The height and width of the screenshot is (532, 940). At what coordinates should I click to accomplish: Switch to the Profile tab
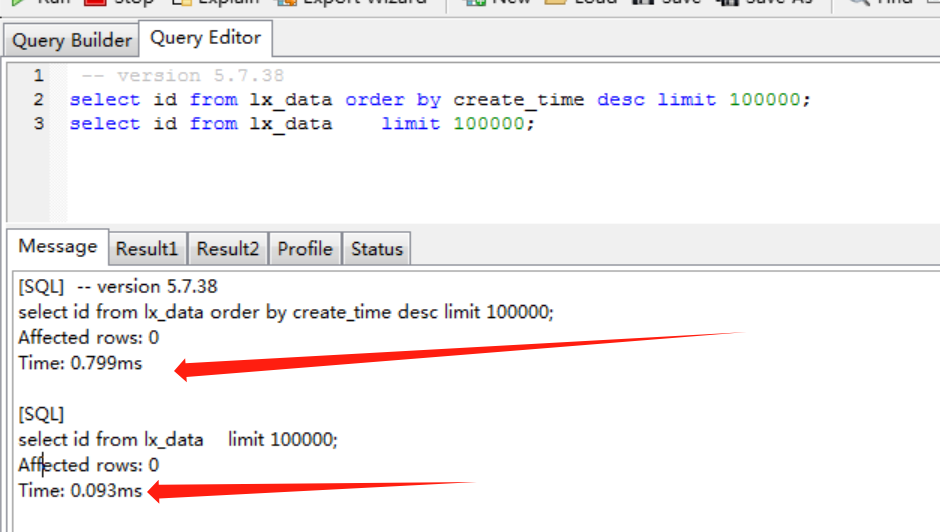[x=305, y=249]
